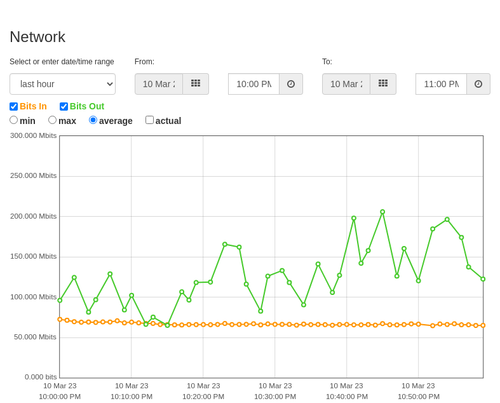Open the To date calendar picker icon

click(383, 84)
